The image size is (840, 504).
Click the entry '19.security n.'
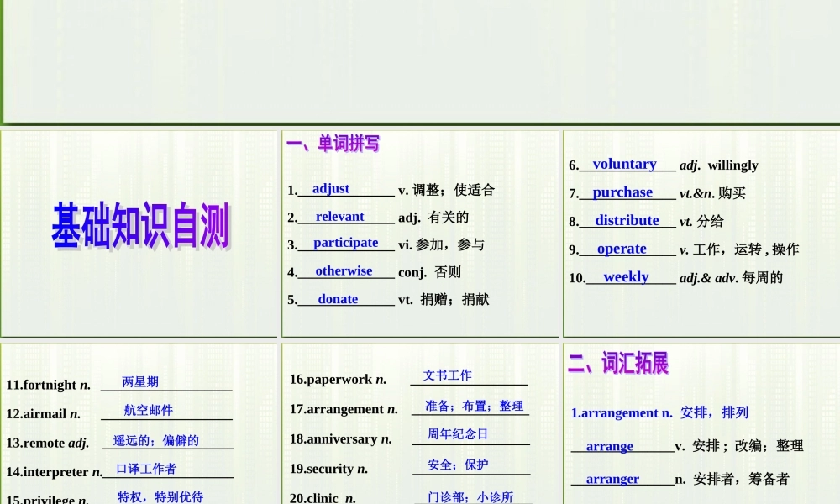click(329, 469)
